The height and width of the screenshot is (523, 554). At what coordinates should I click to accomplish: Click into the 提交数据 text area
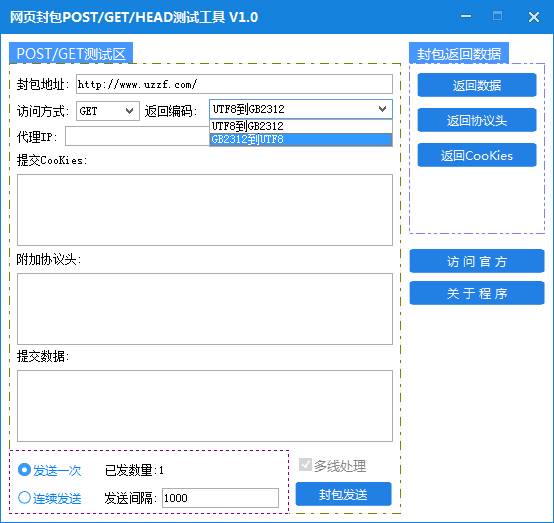(x=205, y=406)
